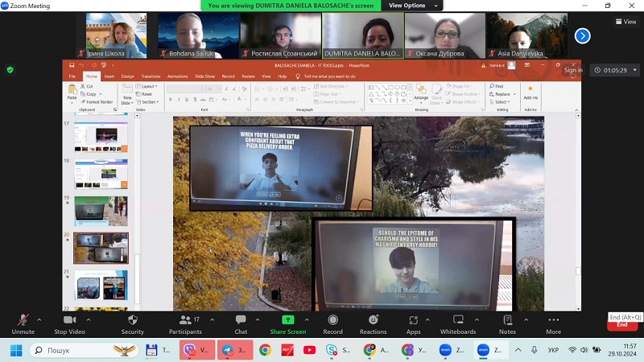Open YouTube icon on the taskbar
644x362 pixels.
[309, 350]
